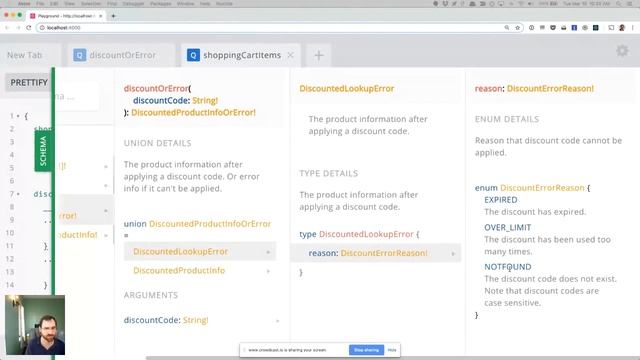Viewport: 640px width, 360px height.
Task: Add a new Playground query tab
Action: coord(319,55)
